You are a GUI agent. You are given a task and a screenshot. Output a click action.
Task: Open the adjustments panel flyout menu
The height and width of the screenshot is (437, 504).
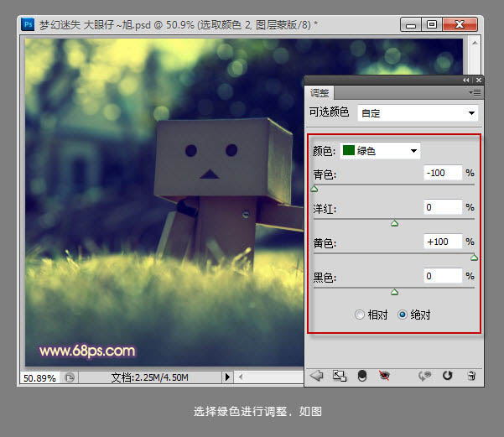point(475,92)
